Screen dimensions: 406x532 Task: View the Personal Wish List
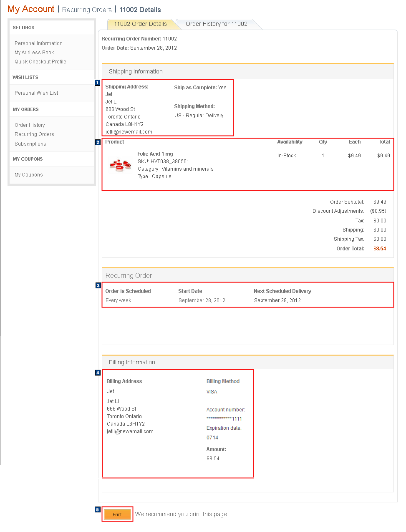pos(36,93)
